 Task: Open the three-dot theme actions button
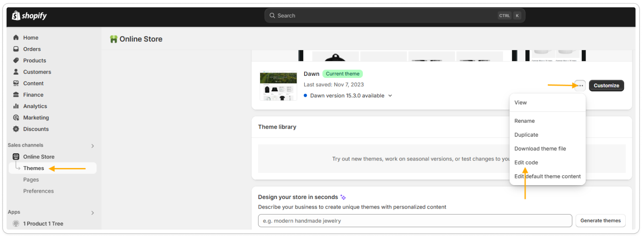click(580, 85)
